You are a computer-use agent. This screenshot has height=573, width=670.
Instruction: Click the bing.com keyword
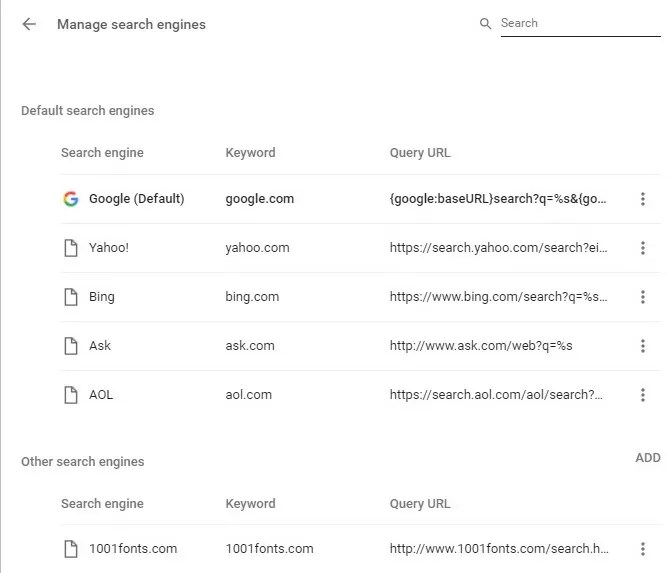[252, 297]
